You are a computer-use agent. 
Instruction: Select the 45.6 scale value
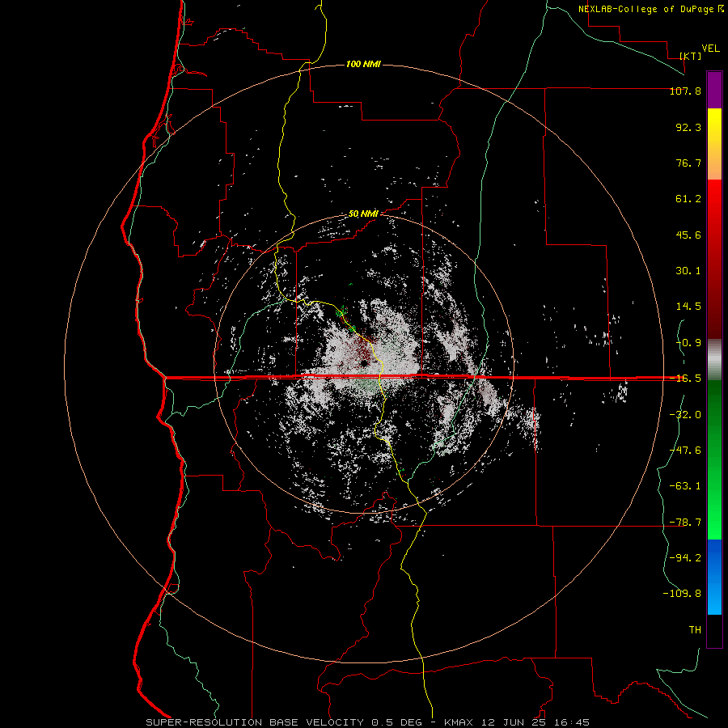tap(688, 235)
